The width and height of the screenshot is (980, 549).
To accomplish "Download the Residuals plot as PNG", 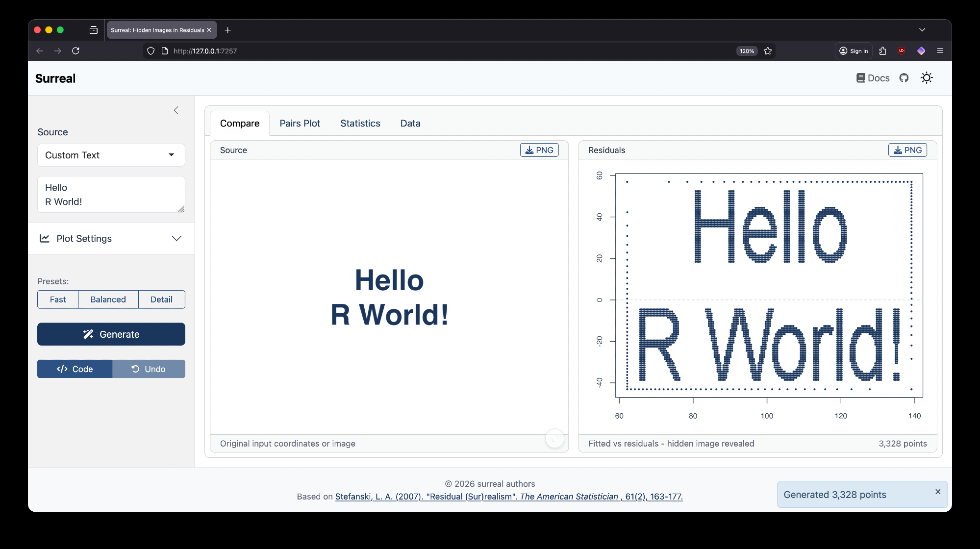I will pos(907,150).
